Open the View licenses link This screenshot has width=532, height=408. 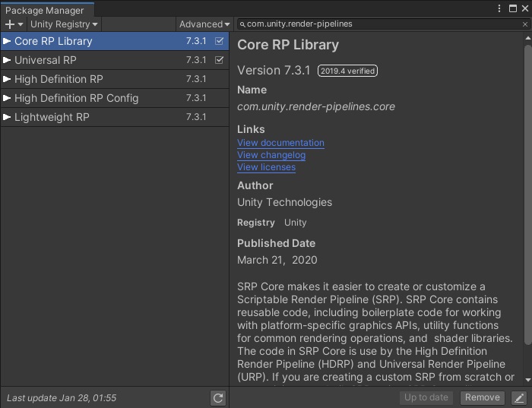point(266,167)
